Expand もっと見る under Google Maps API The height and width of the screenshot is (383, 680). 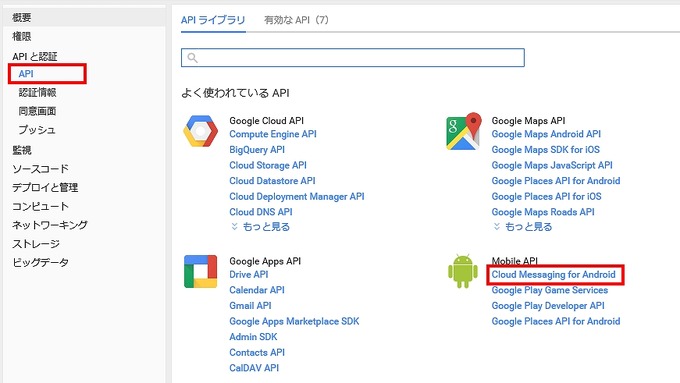tap(523, 227)
